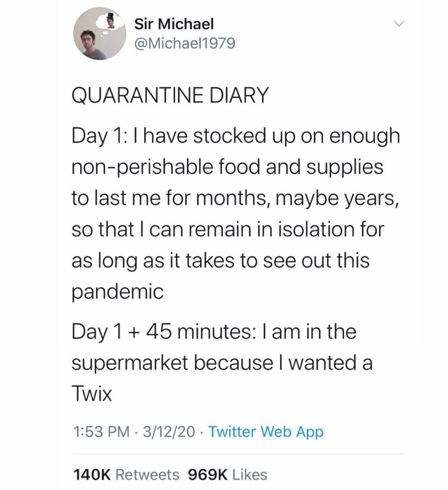Viewport: 448px width, 490px height.
Task: Click the Retweets label
Action: tap(148, 474)
